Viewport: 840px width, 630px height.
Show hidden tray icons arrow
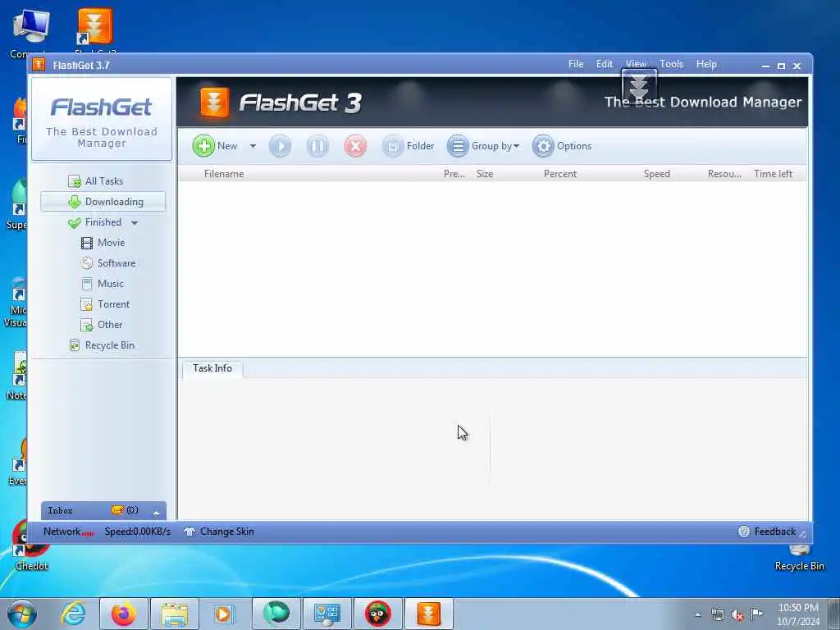pyautogui.click(x=697, y=614)
